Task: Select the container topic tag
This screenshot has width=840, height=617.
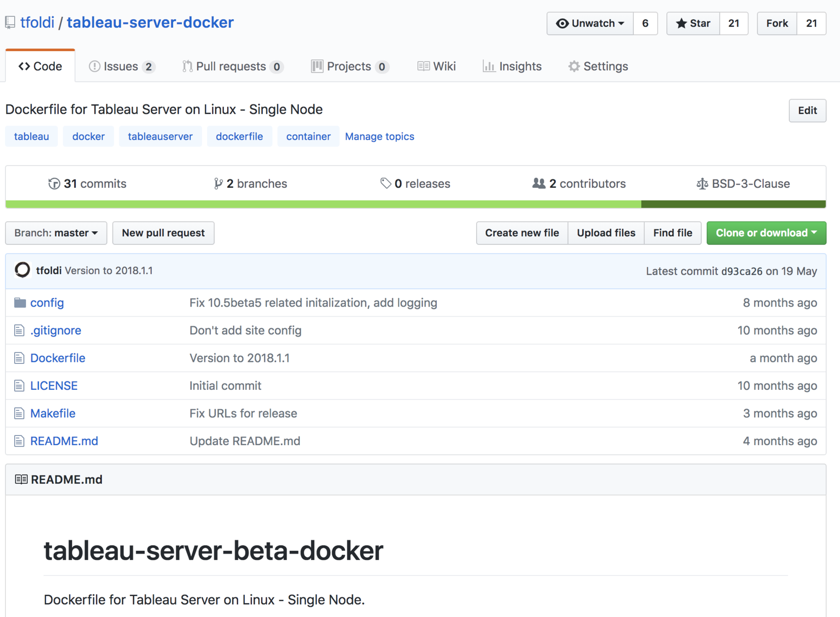Action: point(308,136)
